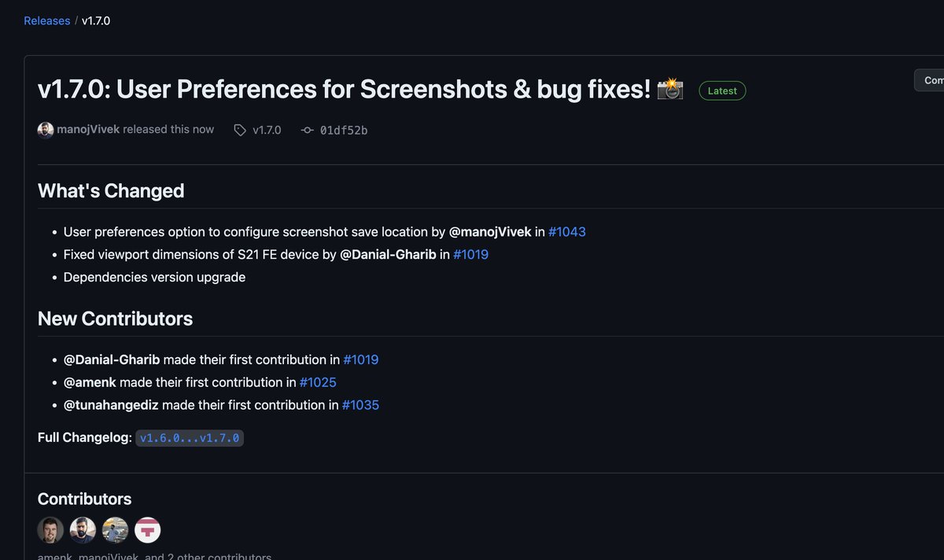The width and height of the screenshot is (944, 560).
Task: Click @Danial-Gharib under New Contributors
Action: click(112, 359)
